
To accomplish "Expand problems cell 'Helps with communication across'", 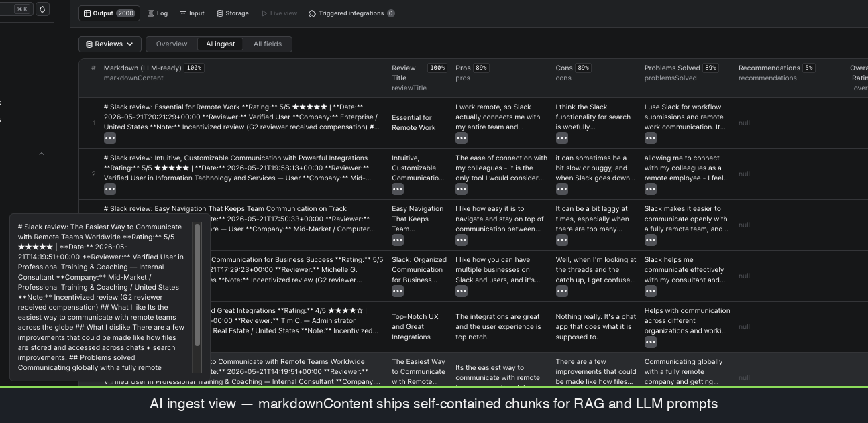I will tap(651, 342).
